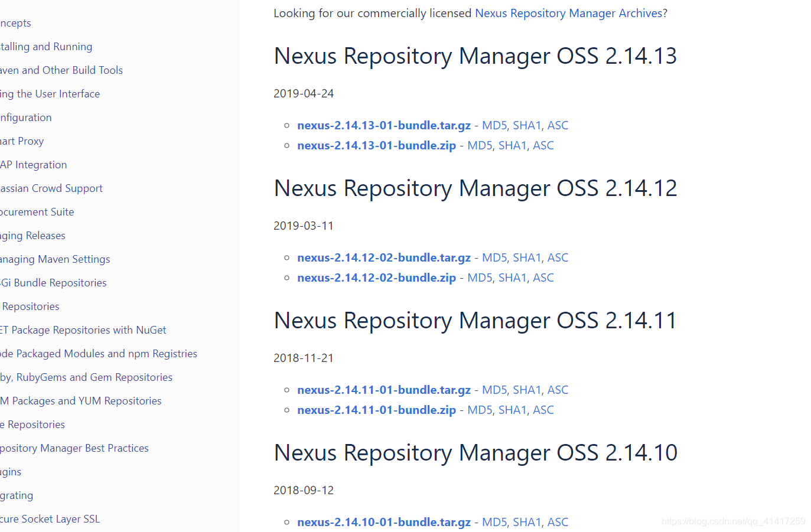Viewport: 811px width, 532px height.
Task: Open ASC for nexus-2.14.13-01-bundle.zip
Action: point(543,145)
